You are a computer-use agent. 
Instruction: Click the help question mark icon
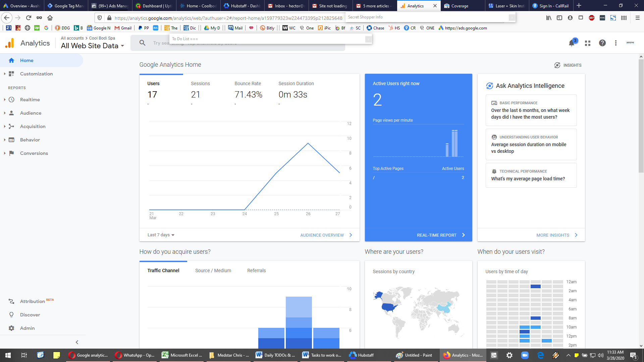coord(602,43)
